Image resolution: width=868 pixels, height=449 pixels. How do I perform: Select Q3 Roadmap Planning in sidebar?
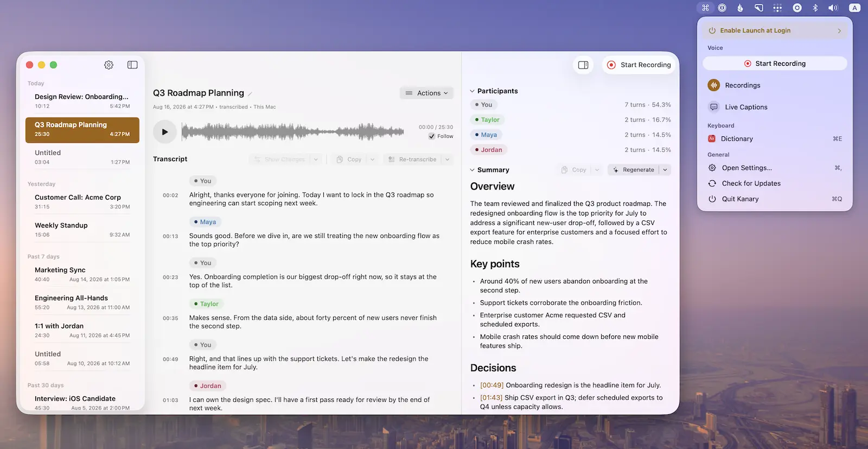tap(82, 130)
